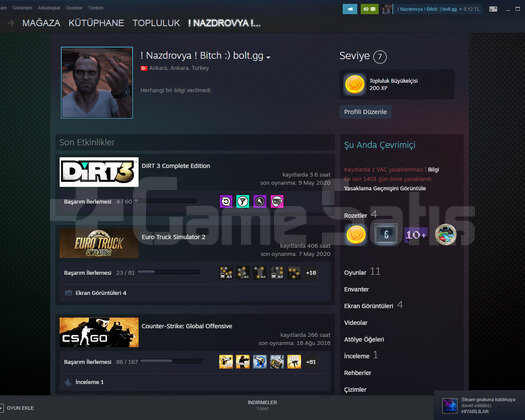Click the round colorful badge under Rozetler
The width and height of the screenshot is (525, 420).
click(446, 234)
